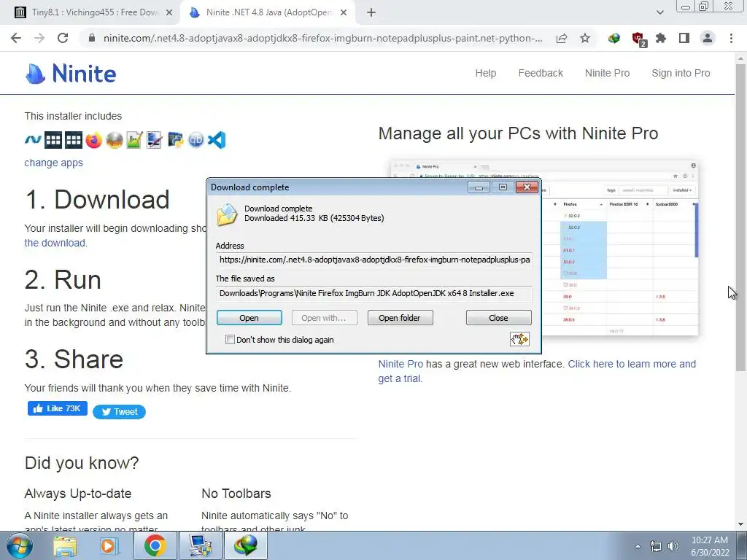Click Chrome icon in taskbar
This screenshot has height=560, width=747.
155,545
